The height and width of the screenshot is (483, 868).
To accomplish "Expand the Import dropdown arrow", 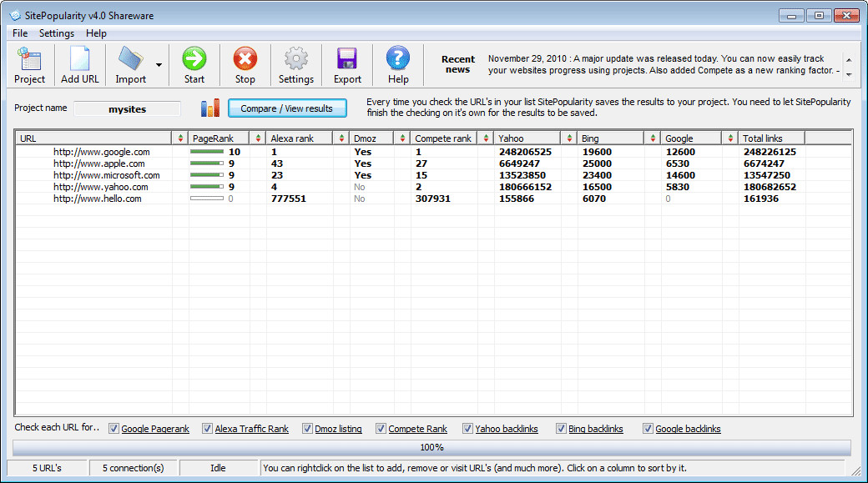I will pyautogui.click(x=159, y=65).
